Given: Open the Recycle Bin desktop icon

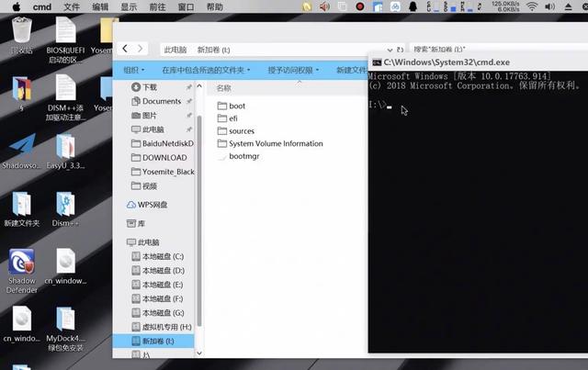Looking at the screenshot, I should (22, 36).
